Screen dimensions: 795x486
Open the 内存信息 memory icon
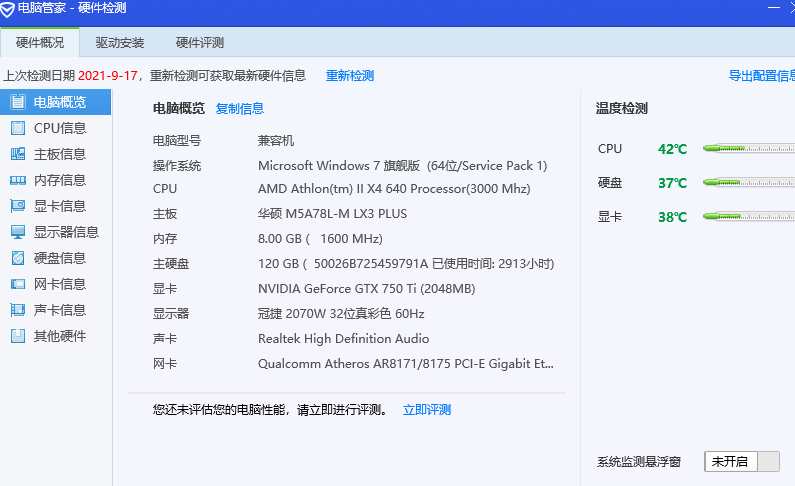tap(18, 180)
